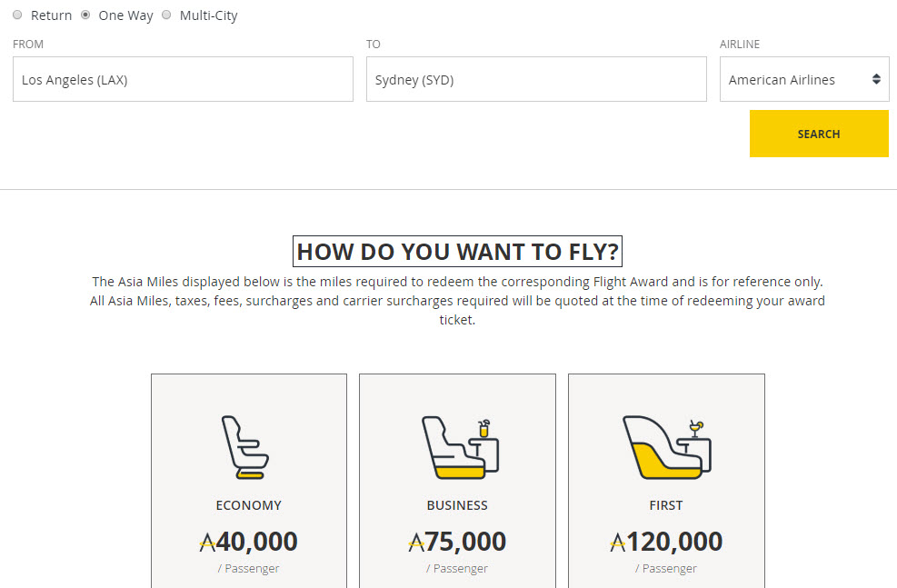Viewport: 897px width, 588px height.
Task: Select the Return trip option
Action: pos(17,15)
